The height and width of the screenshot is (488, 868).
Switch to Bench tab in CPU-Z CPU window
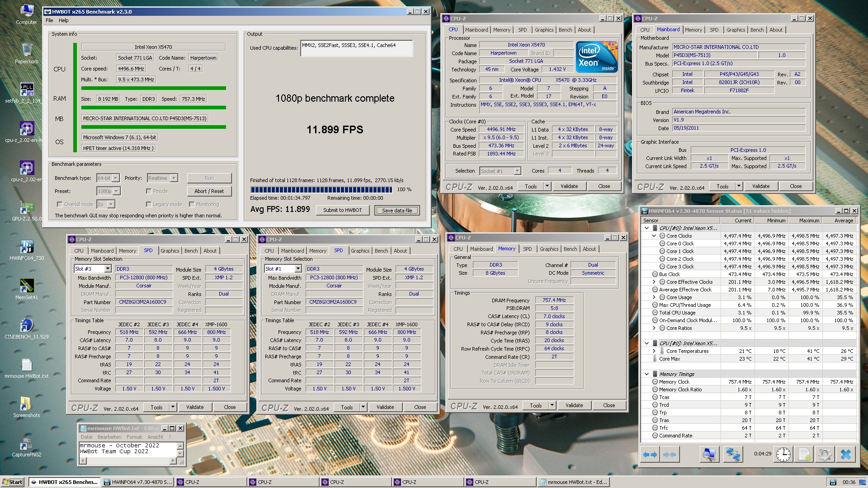565,30
